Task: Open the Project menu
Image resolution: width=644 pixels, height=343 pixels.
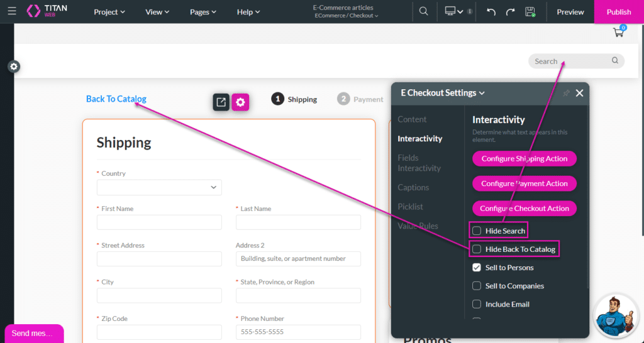Action: 109,12
